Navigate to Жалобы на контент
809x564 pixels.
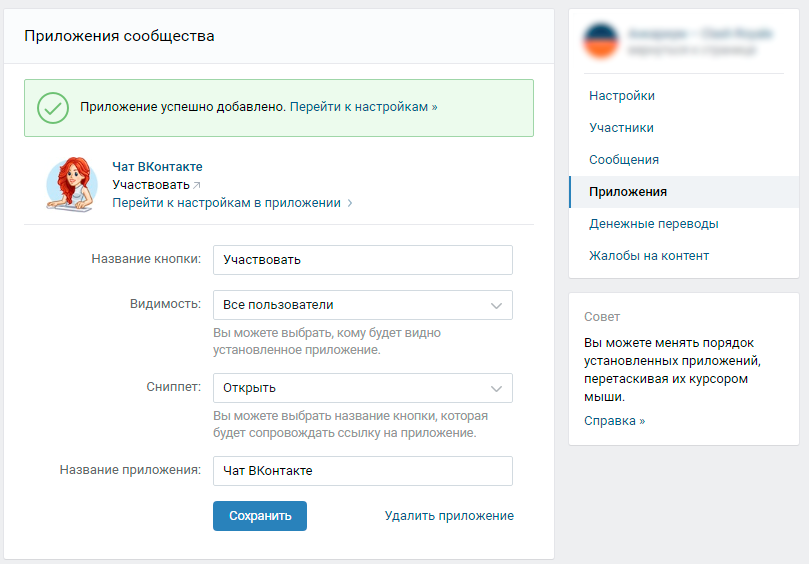pos(649,256)
